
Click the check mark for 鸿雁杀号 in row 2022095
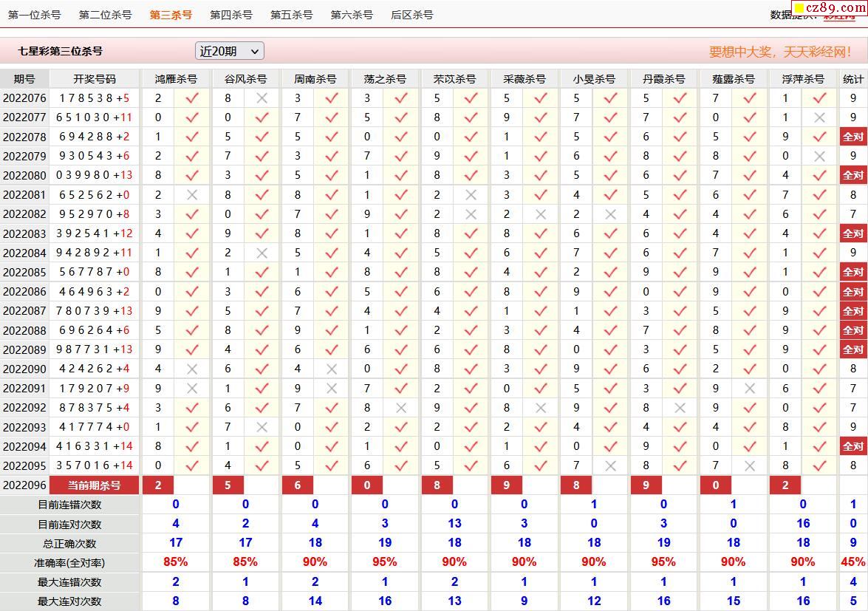point(192,466)
